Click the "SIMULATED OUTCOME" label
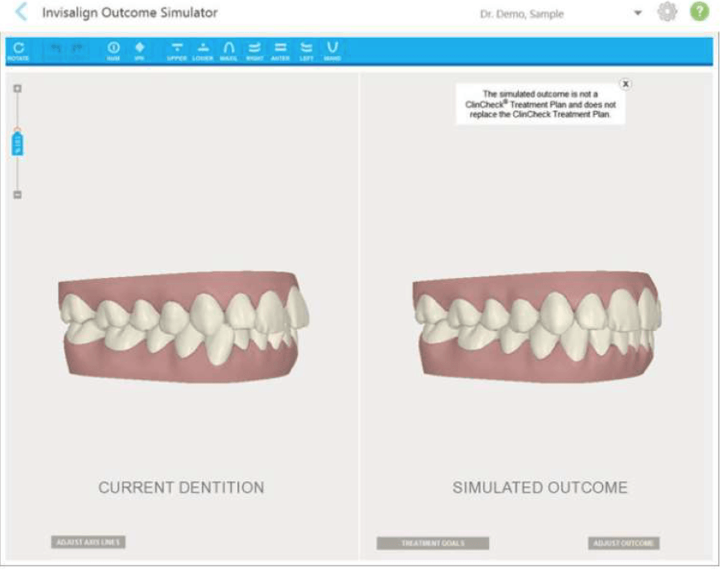This screenshot has height=579, width=728. click(x=540, y=487)
